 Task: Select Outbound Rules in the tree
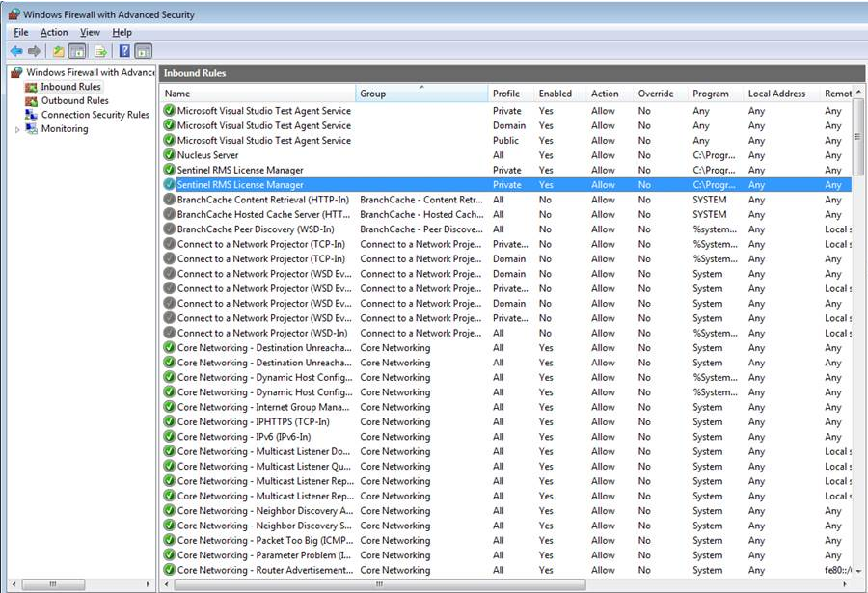(x=74, y=100)
